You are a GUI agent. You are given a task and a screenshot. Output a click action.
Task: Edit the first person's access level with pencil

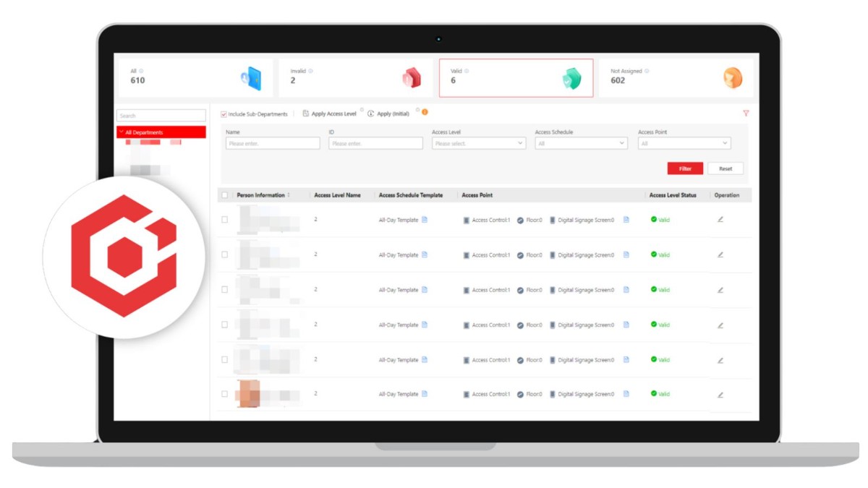click(720, 220)
